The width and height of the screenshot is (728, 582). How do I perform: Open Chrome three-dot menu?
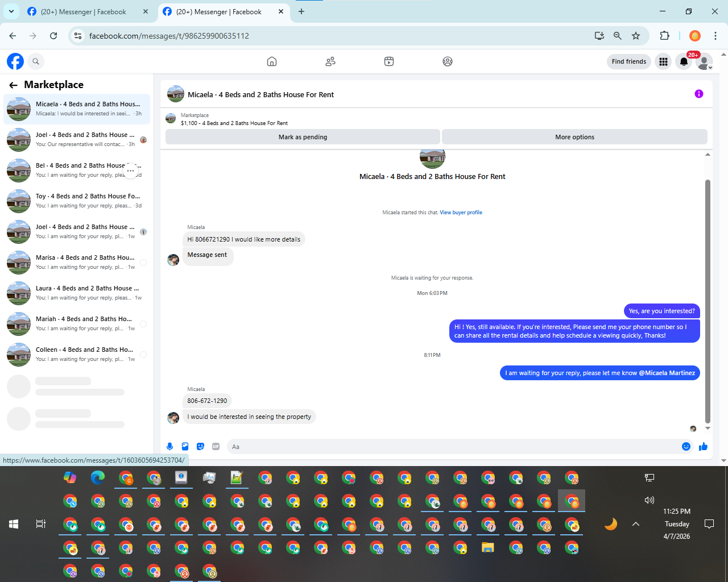[x=715, y=36]
